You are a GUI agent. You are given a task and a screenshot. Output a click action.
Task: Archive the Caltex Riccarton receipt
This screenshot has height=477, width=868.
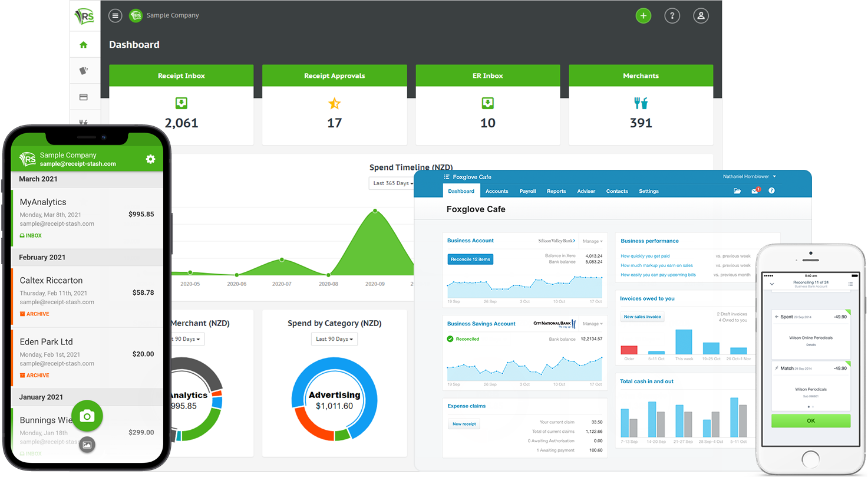tap(34, 314)
